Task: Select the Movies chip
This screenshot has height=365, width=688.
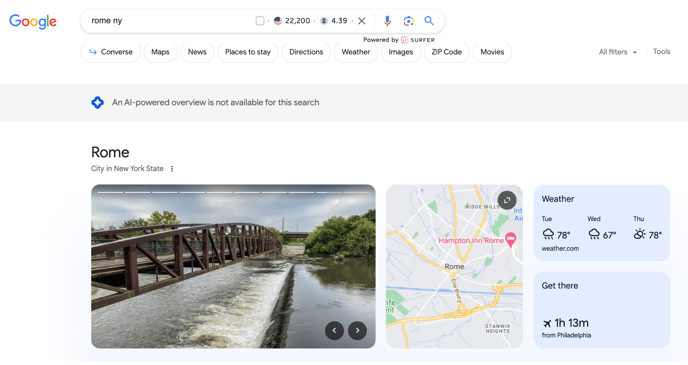Action: 492,52
